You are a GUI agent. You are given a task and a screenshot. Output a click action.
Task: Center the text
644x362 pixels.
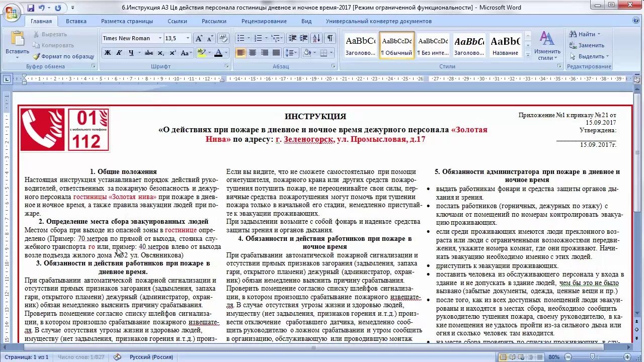(253, 53)
